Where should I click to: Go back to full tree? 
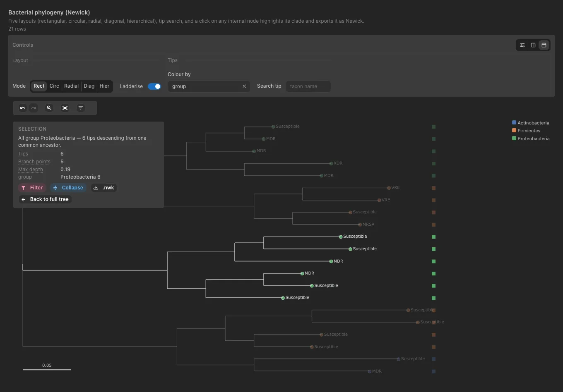pyautogui.click(x=45, y=199)
